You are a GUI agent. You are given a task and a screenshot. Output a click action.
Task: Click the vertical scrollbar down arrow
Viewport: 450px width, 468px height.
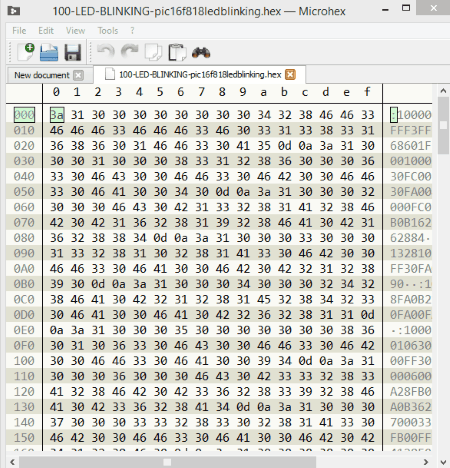[443, 462]
